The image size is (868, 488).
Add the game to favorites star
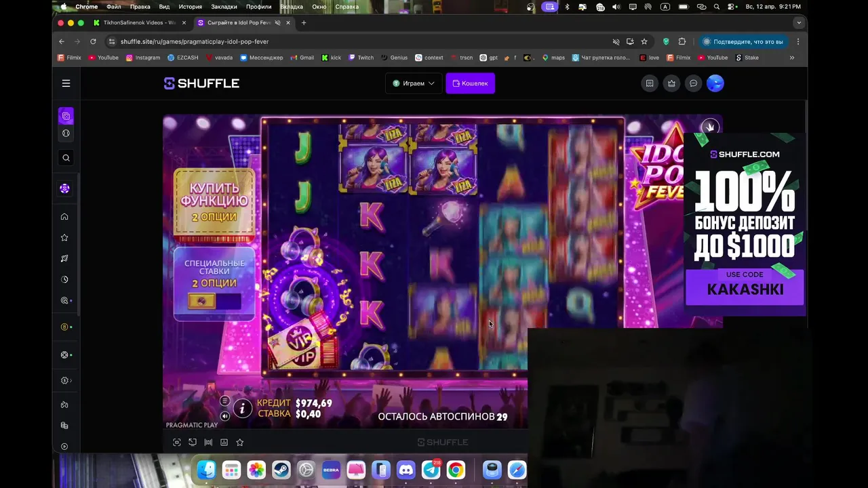pyautogui.click(x=239, y=443)
